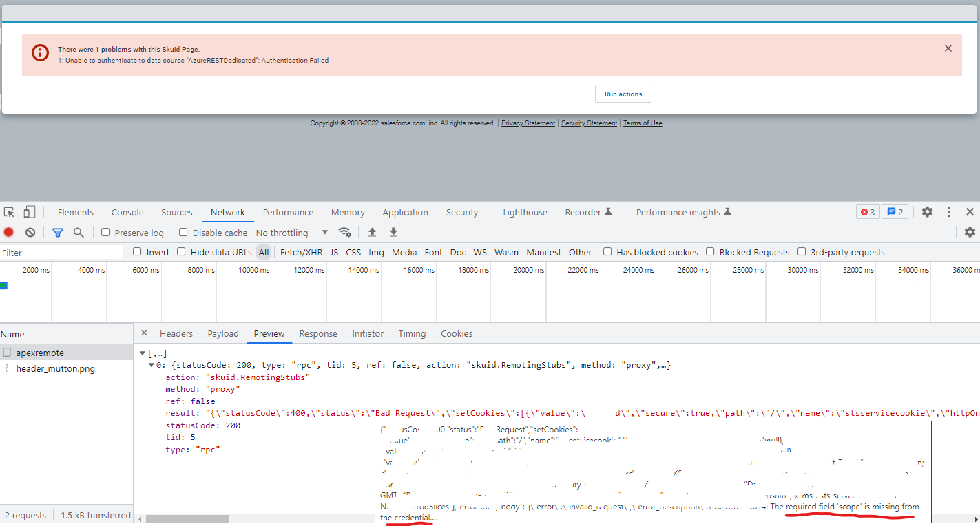Enable the Disable cache checkbox

pyautogui.click(x=183, y=232)
